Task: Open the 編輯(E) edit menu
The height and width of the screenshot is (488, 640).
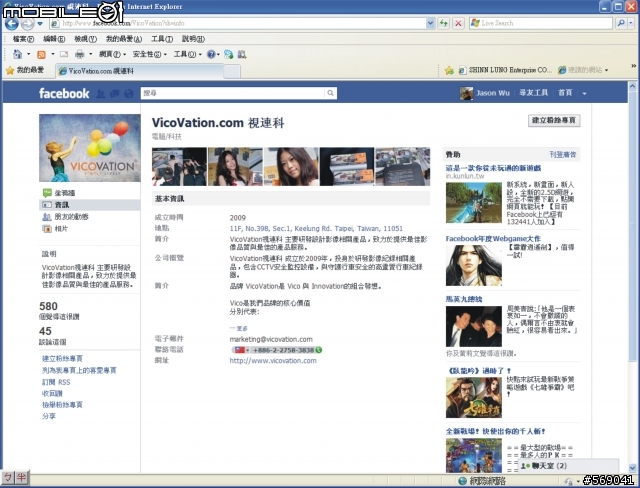Action: (x=54, y=39)
